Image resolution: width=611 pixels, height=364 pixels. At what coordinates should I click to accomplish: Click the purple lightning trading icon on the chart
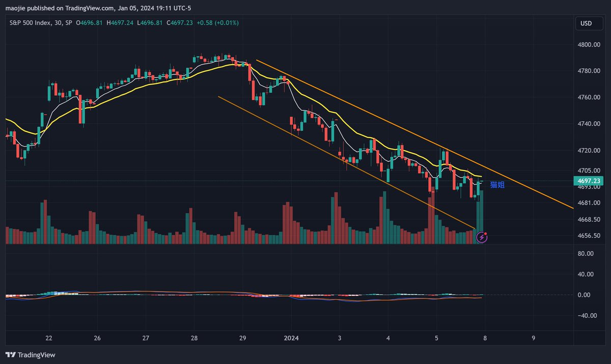481,237
